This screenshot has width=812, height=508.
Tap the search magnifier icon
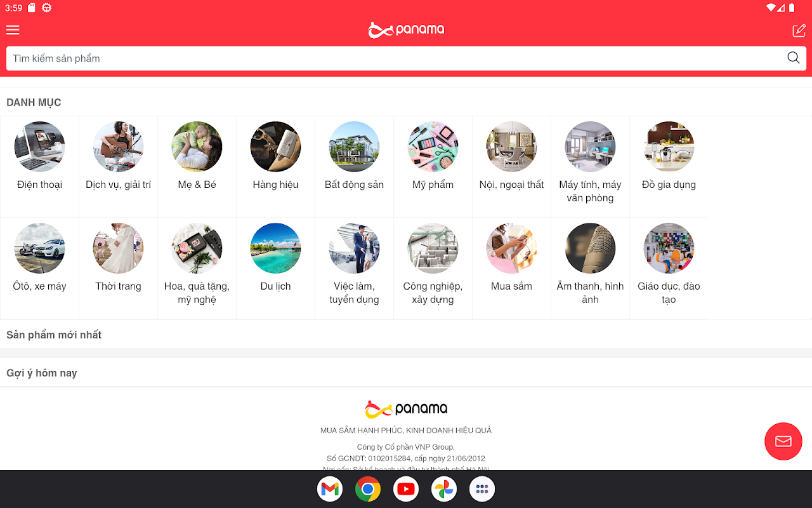(x=793, y=58)
